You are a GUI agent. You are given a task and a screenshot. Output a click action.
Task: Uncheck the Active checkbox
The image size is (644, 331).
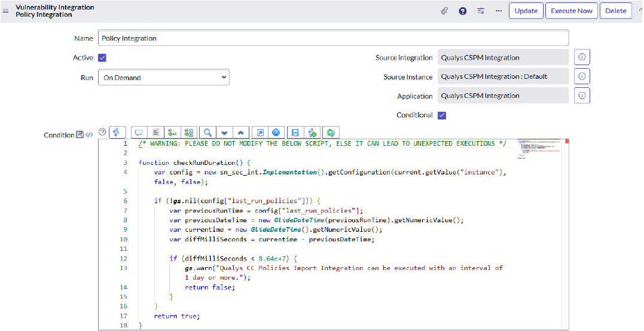[102, 58]
